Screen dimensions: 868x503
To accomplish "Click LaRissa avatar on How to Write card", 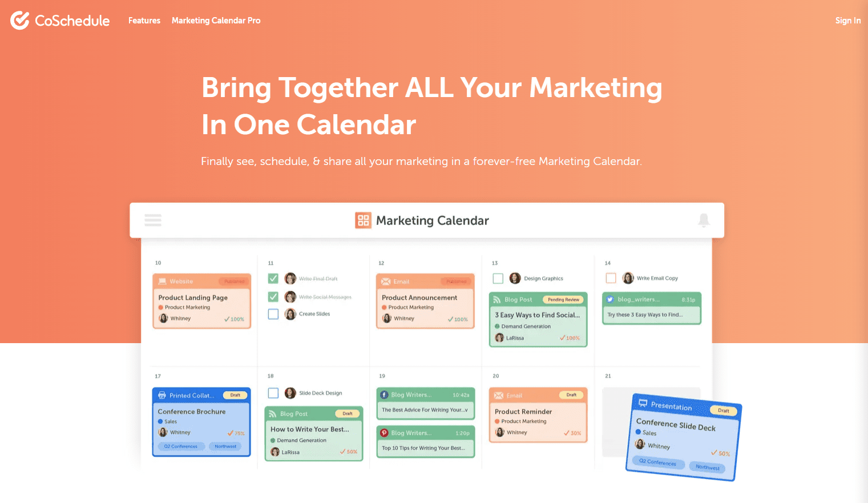I will pos(275,452).
